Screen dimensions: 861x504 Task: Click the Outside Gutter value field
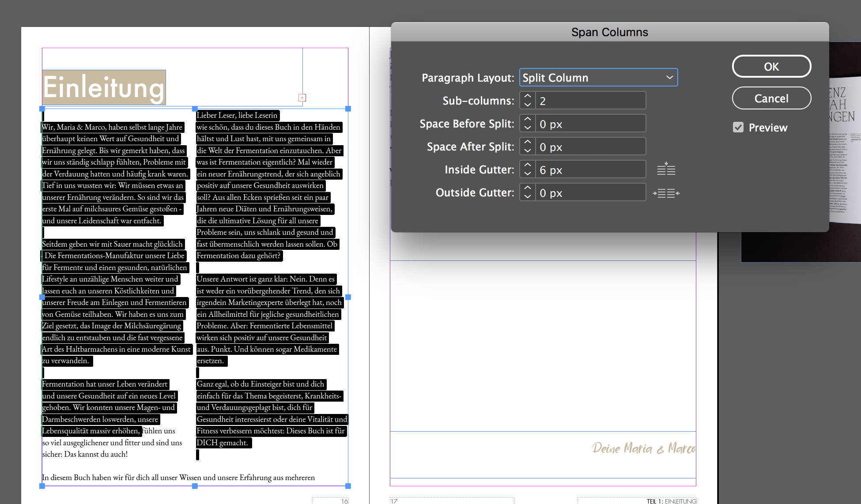590,193
